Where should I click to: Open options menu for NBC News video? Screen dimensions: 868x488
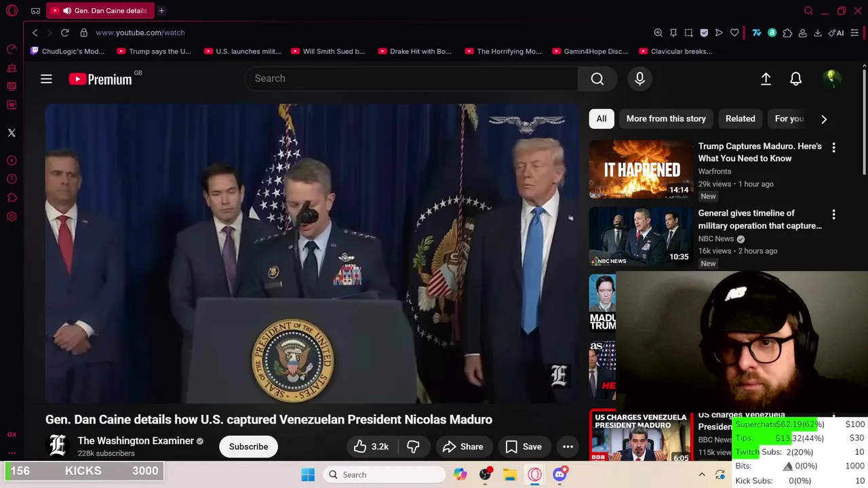[833, 214]
